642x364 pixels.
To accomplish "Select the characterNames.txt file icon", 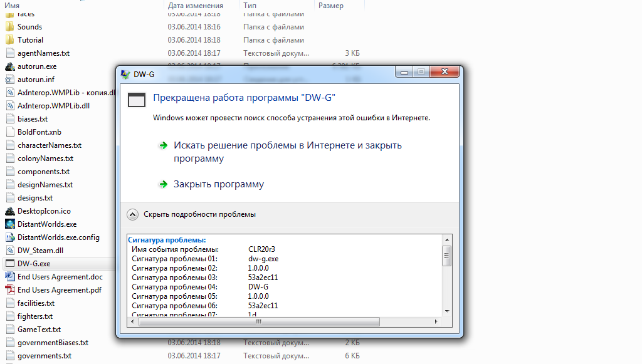I will 10,145.
